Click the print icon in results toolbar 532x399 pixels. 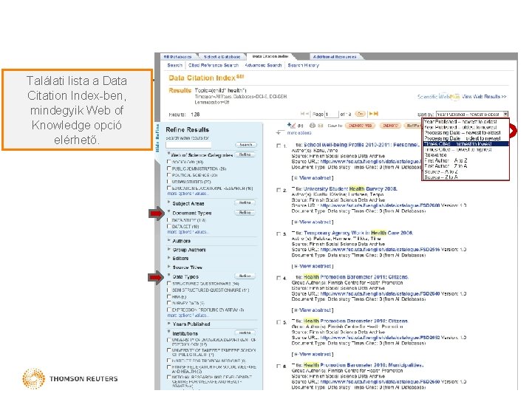coord(313,126)
